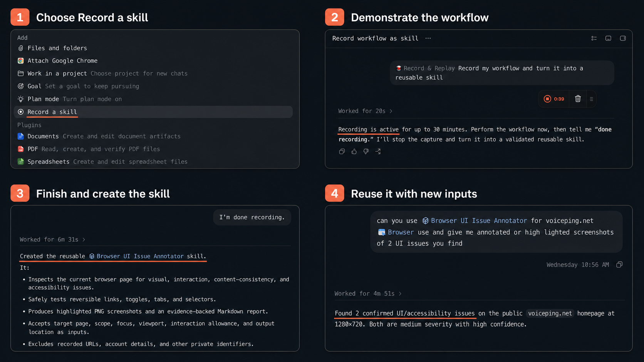Expand Worked for 4m 51s details
Image resolution: width=644 pixels, height=362 pixels.
click(x=368, y=294)
